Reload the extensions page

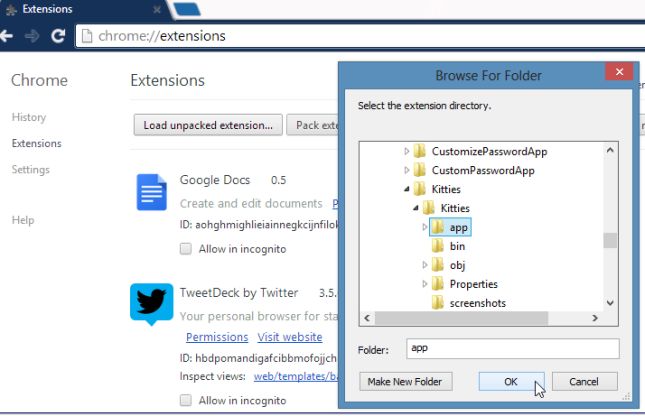[x=58, y=36]
